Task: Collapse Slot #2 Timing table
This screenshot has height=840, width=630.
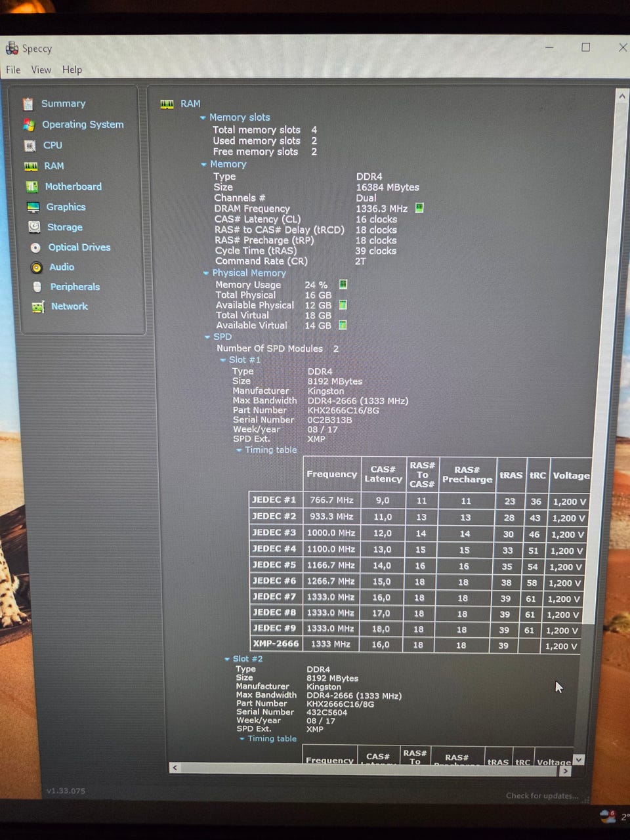Action: [x=242, y=739]
